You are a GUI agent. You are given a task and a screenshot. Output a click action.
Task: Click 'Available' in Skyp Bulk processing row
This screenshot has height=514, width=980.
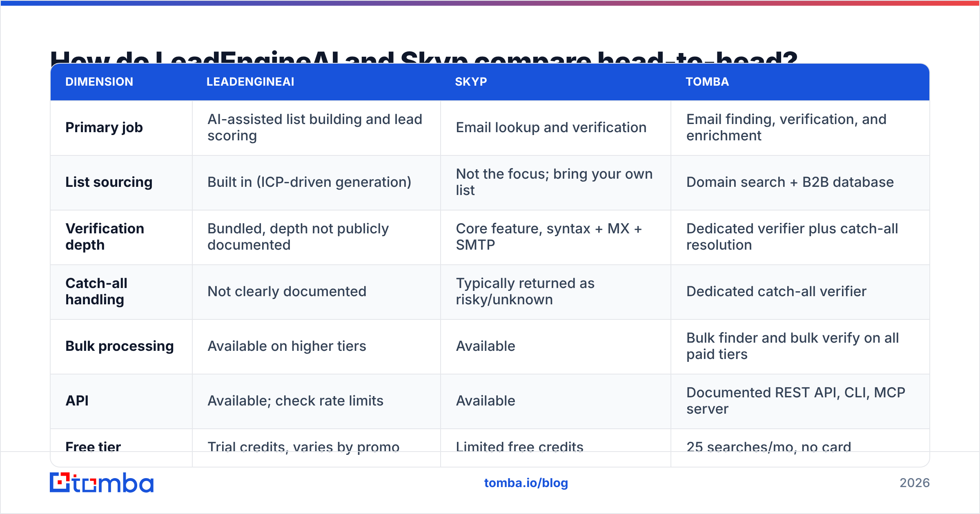point(486,346)
